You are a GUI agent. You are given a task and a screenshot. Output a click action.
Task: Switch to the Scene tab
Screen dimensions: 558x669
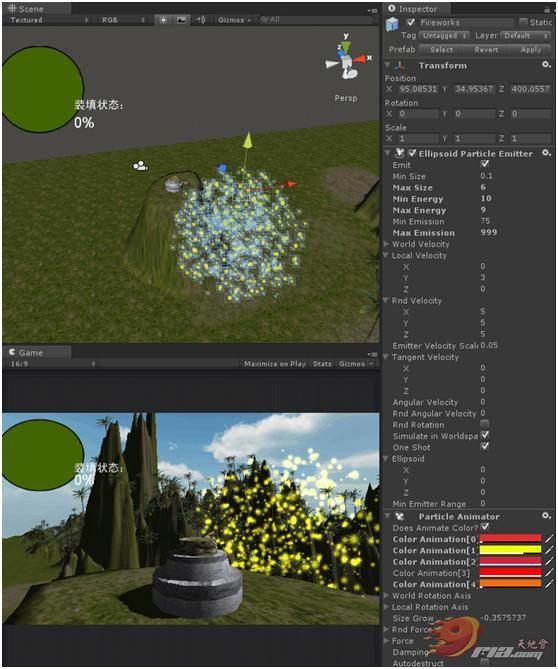coord(36,9)
